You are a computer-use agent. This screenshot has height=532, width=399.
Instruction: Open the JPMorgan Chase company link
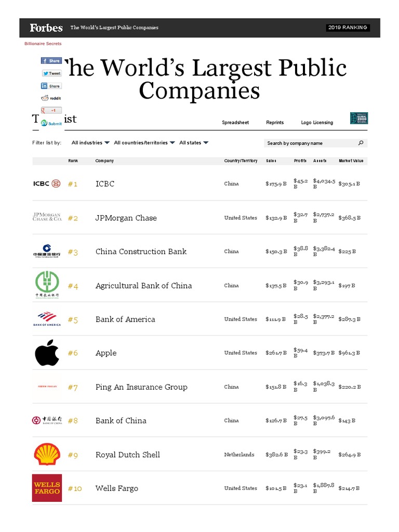[x=126, y=218]
